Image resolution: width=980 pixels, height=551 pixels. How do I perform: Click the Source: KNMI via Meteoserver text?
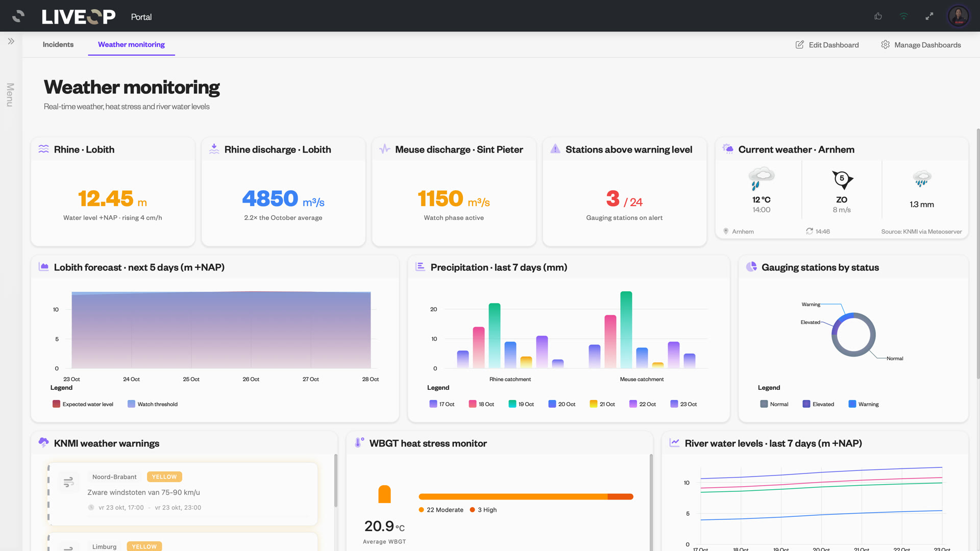[921, 232]
